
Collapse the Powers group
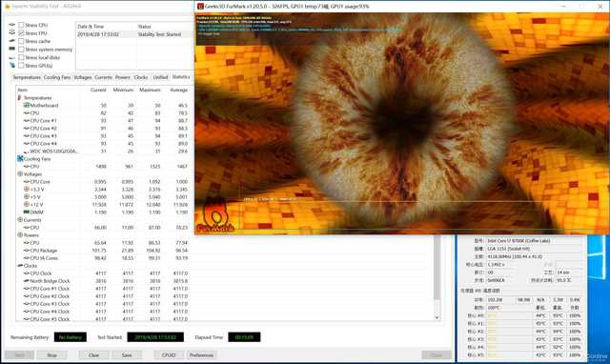20,235
